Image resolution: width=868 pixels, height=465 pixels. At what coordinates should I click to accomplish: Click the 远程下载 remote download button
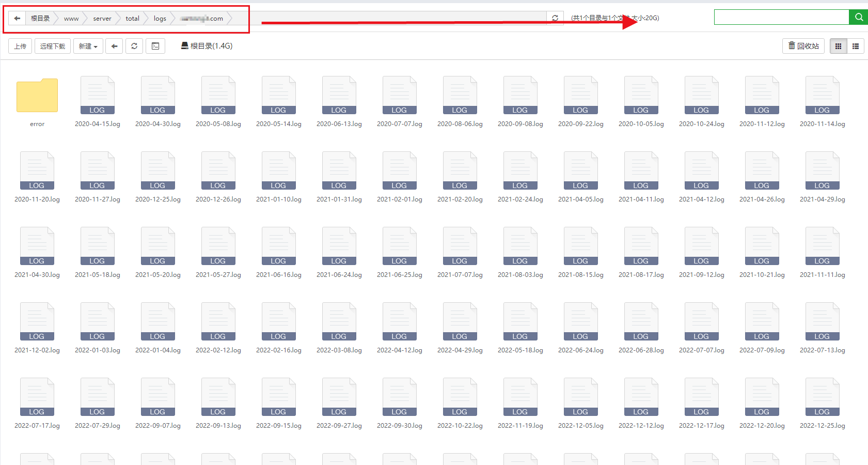pos(53,46)
